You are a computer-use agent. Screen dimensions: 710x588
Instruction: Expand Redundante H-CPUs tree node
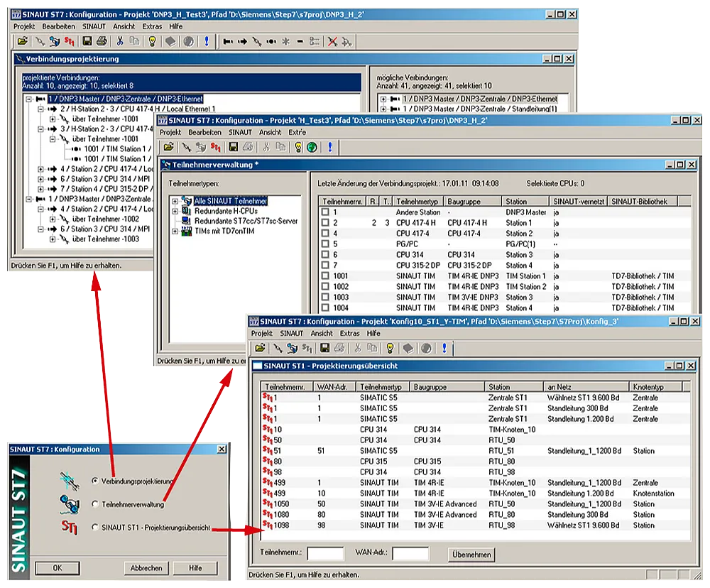175,211
